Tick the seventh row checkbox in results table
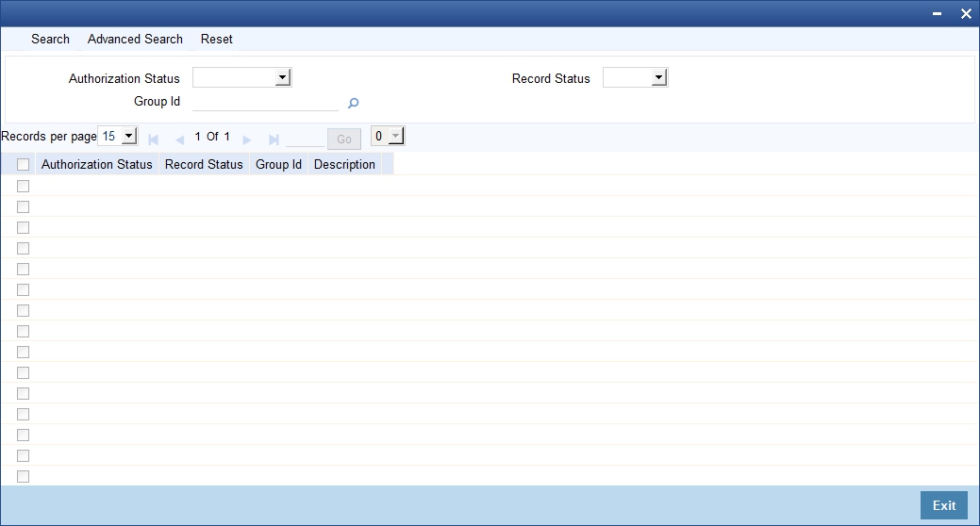This screenshot has height=526, width=980. pos(24,310)
